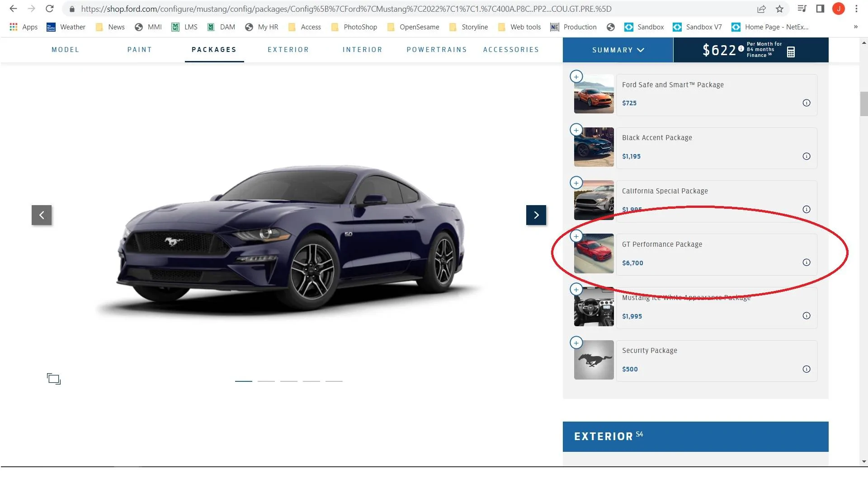View site security lock icon
868x488 pixels.
(72, 9)
